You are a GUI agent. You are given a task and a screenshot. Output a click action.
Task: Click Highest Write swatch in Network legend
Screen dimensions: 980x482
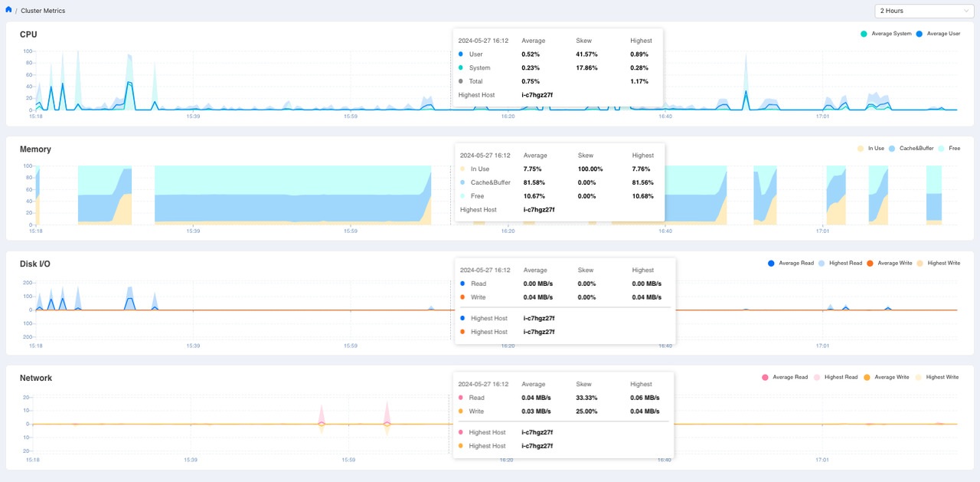pos(918,378)
